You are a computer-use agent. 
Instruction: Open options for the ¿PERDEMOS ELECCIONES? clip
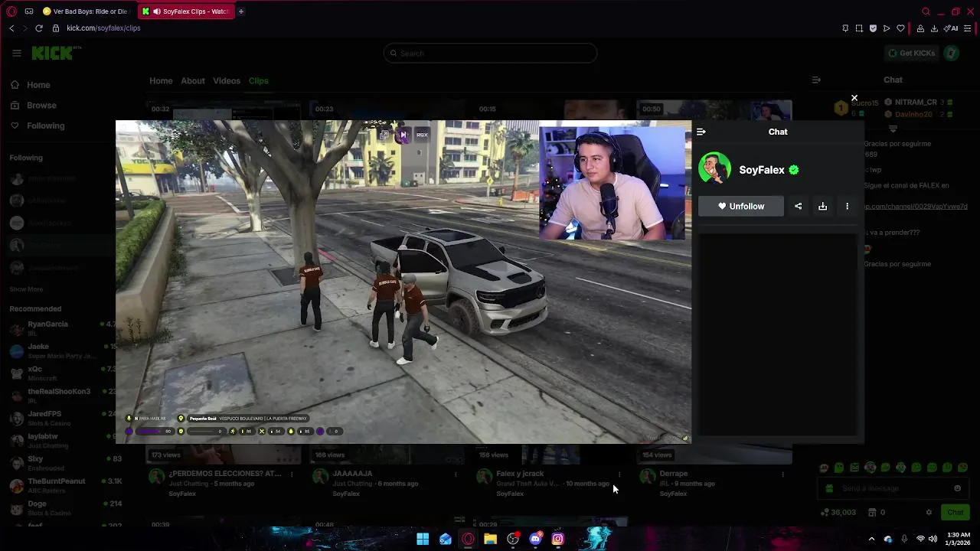coord(292,474)
